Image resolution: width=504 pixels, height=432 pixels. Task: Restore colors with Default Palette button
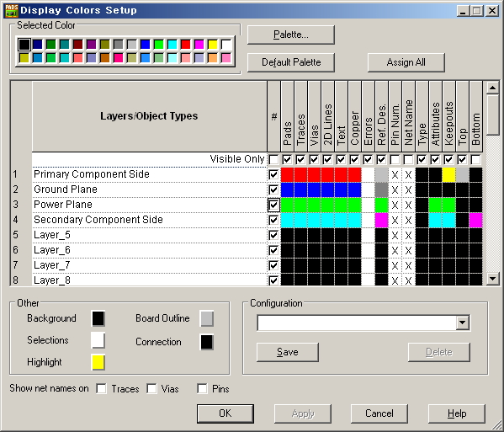pos(291,62)
